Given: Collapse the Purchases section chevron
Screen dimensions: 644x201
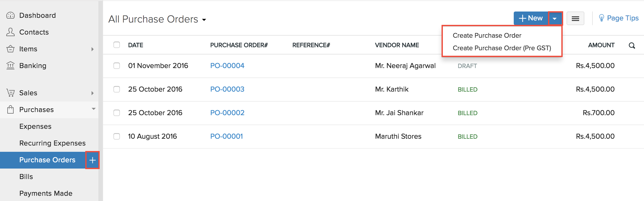Looking at the screenshot, I should 94,109.
